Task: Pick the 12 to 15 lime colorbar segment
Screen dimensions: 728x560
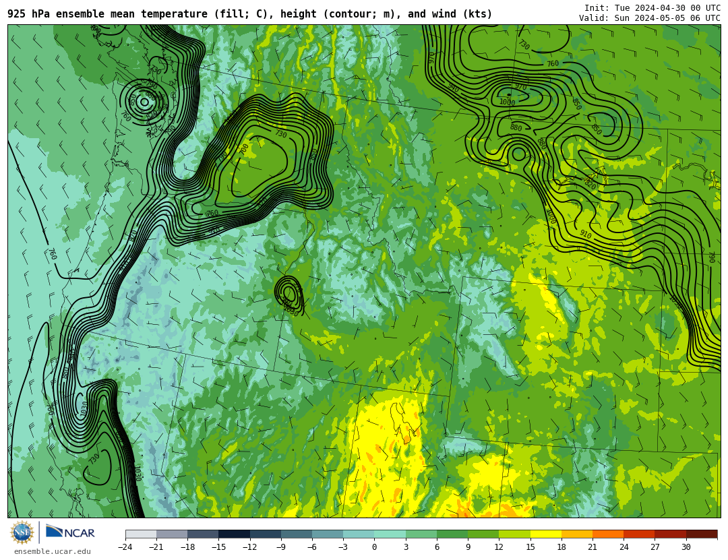Action: pyautogui.click(x=515, y=534)
